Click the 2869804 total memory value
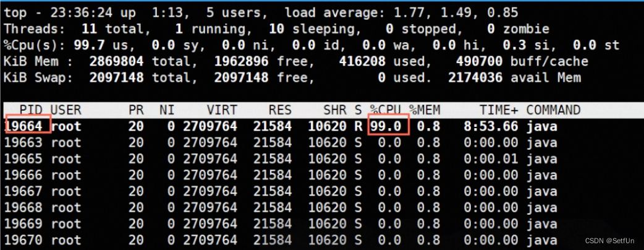Viewport: 644px width, 250px height. click(117, 62)
